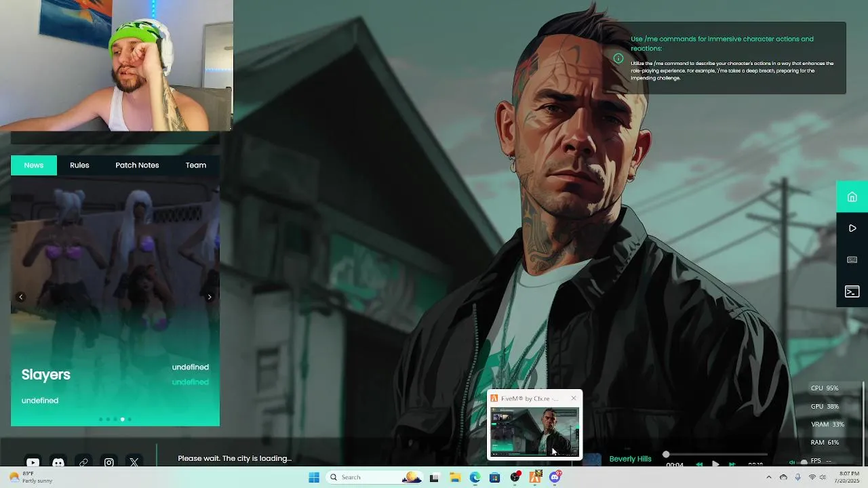Open the Discord social icon on loading screen
The width and height of the screenshot is (868, 488).
pos(58,462)
